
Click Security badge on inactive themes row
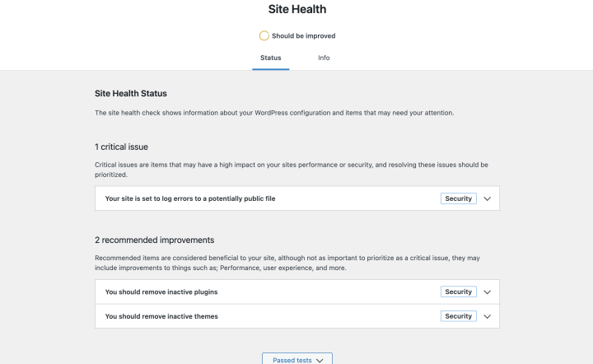click(x=459, y=316)
